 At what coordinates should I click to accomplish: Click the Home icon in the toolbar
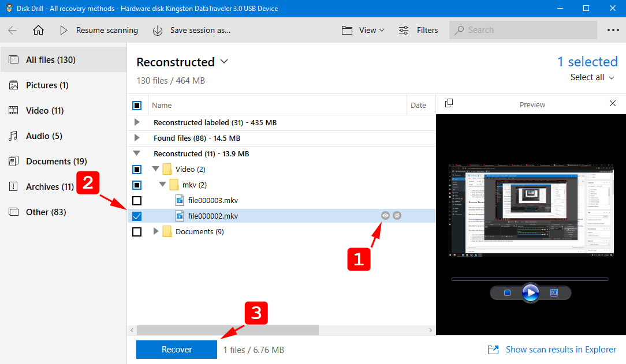(38, 30)
